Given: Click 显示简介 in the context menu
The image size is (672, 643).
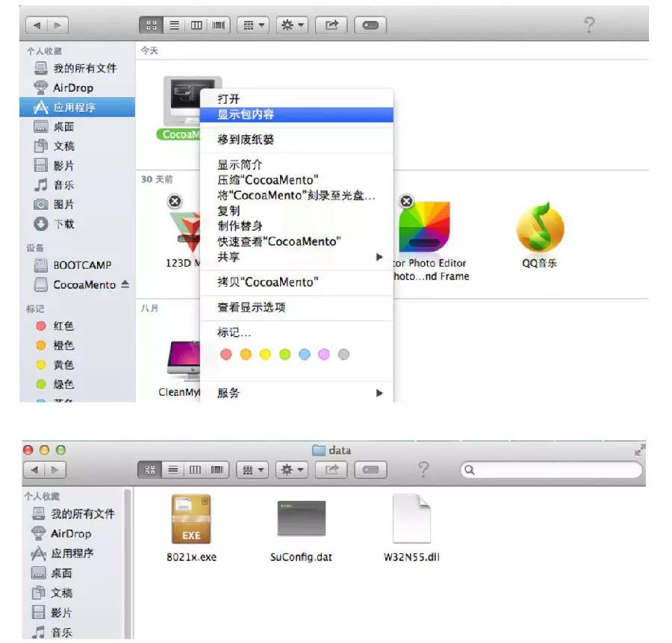Looking at the screenshot, I should [x=240, y=164].
